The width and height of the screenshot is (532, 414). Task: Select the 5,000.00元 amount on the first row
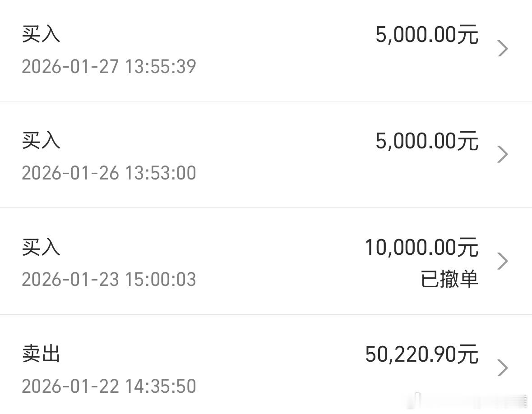428,34
